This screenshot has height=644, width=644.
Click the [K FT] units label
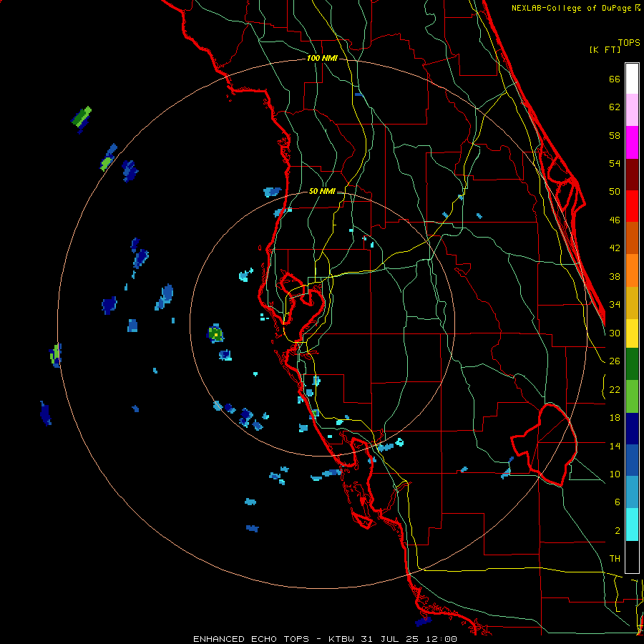pyautogui.click(x=605, y=49)
